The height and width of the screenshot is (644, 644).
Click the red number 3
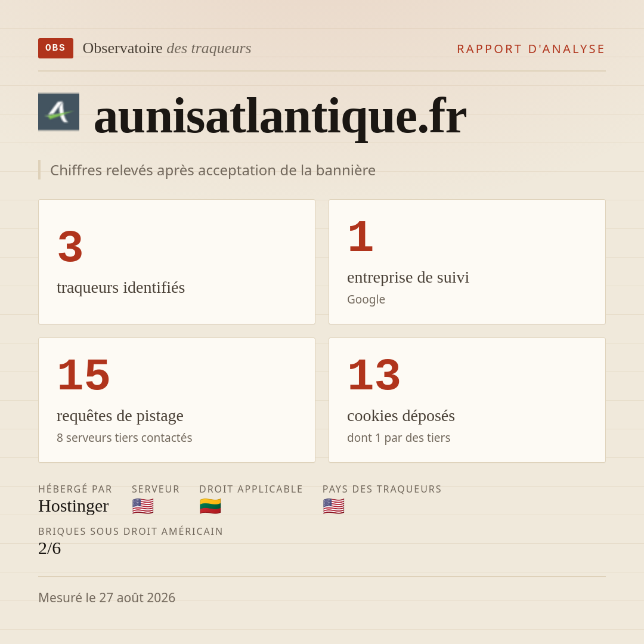70,247
